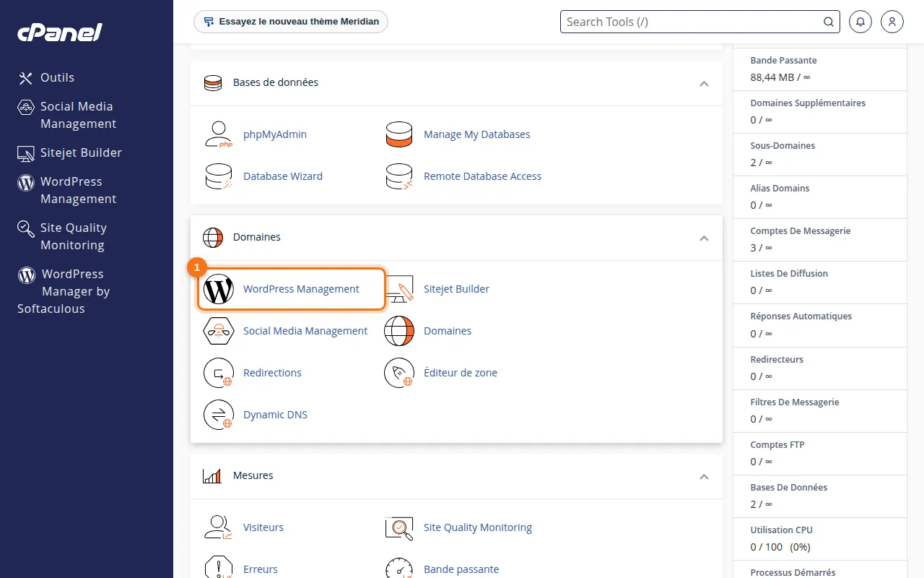
Task: Open the Redirections link
Action: coord(272,373)
